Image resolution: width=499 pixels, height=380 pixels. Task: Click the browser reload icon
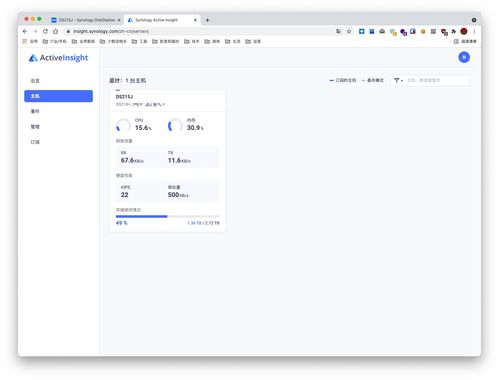(x=45, y=31)
